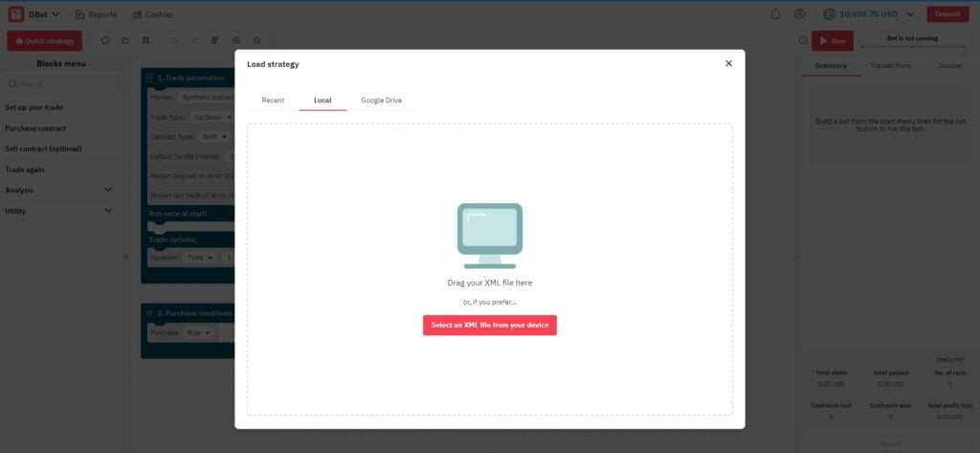
Task: Click the red Deposit button
Action: (x=947, y=14)
